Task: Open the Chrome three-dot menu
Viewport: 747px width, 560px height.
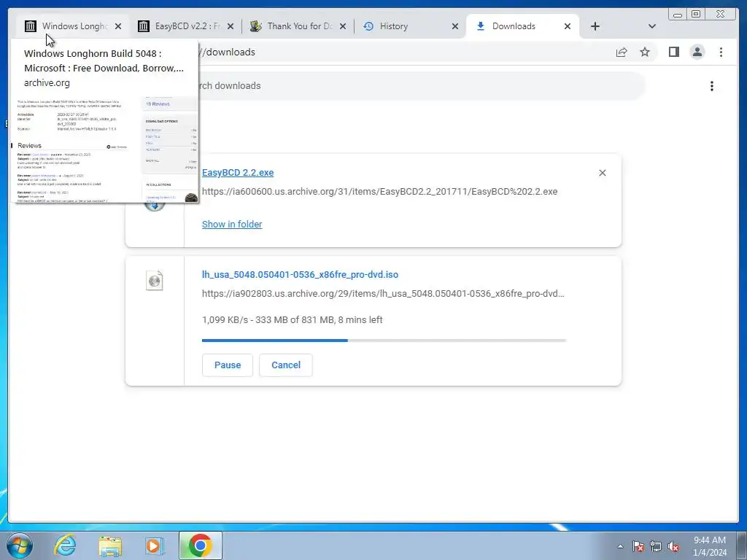Action: pyautogui.click(x=721, y=52)
